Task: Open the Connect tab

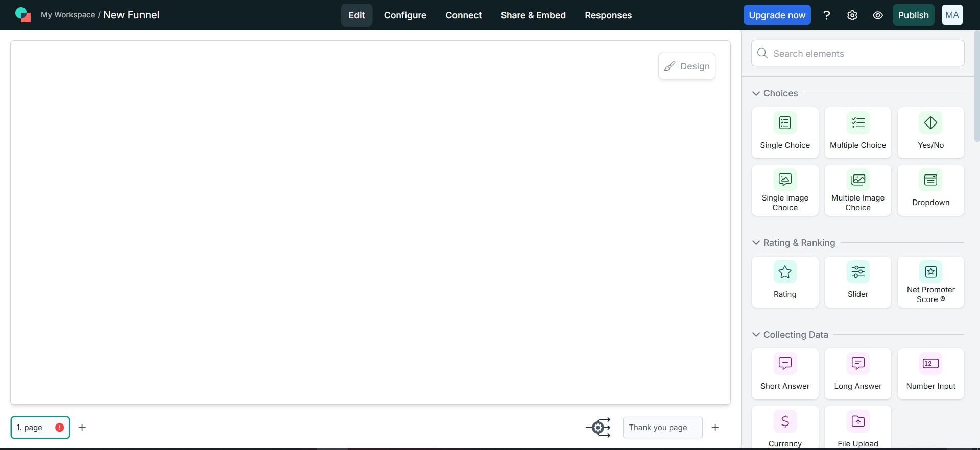Action: click(x=463, y=15)
